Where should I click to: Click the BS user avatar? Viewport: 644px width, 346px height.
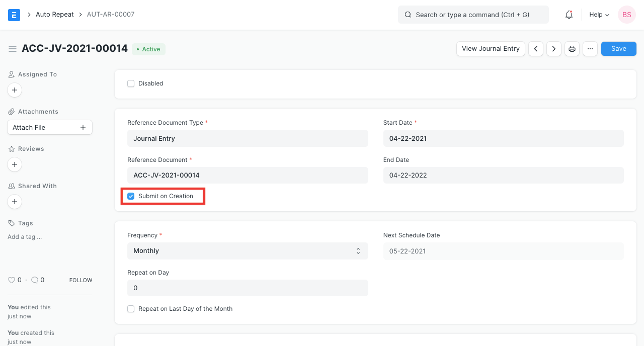click(626, 15)
